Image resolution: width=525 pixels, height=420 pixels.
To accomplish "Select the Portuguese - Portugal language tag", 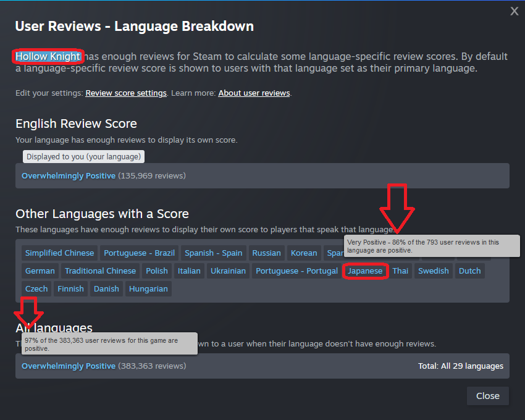I will [x=297, y=271].
